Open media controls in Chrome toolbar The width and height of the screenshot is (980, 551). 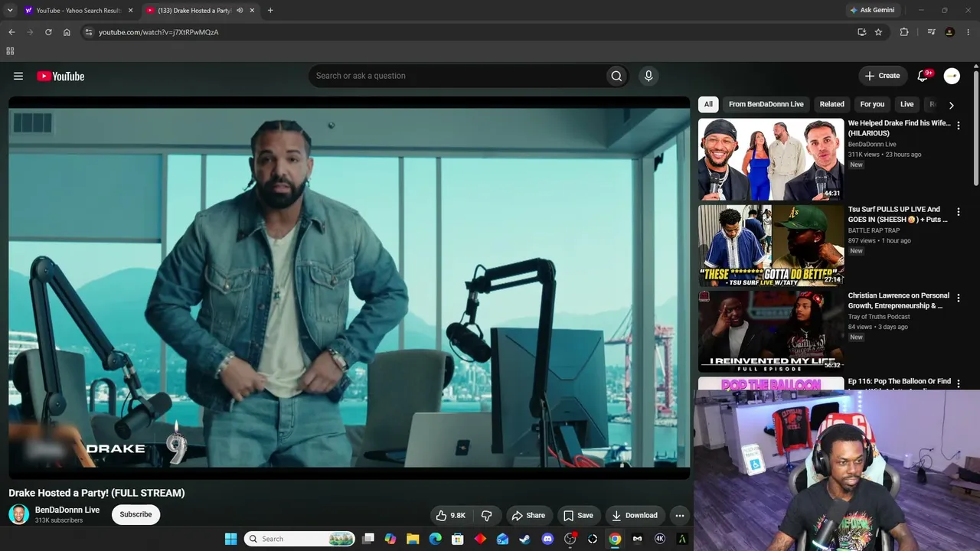(931, 32)
